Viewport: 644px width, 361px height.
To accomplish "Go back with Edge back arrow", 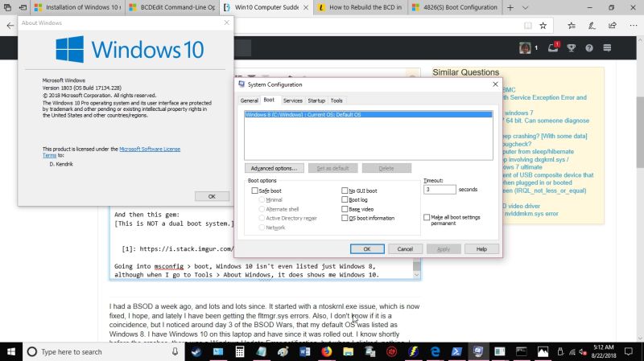I will click(x=10, y=26).
